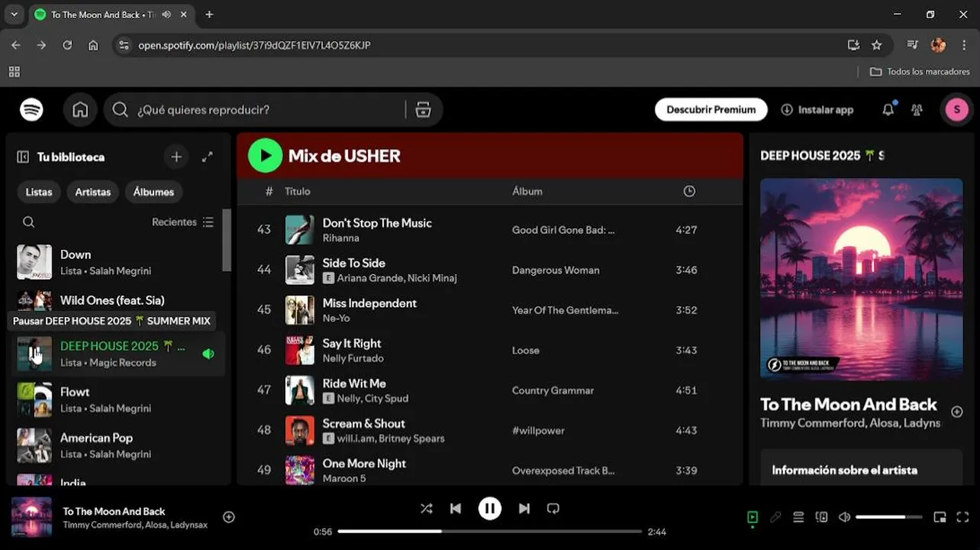
Task: Sort by duration clock icon
Action: pyautogui.click(x=689, y=192)
